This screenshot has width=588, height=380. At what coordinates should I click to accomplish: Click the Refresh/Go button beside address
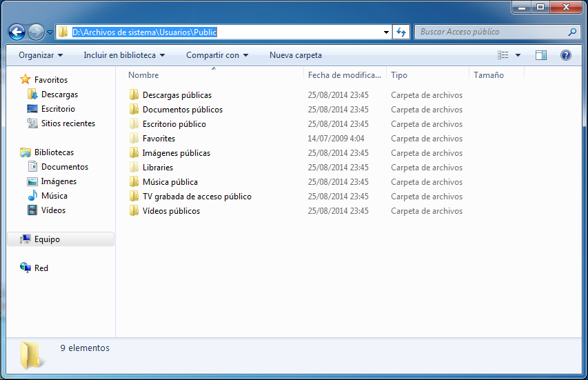coord(401,32)
